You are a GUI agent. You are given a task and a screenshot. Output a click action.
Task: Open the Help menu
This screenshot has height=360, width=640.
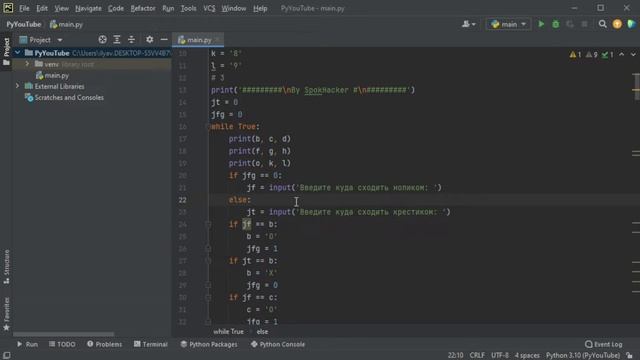tap(260, 8)
